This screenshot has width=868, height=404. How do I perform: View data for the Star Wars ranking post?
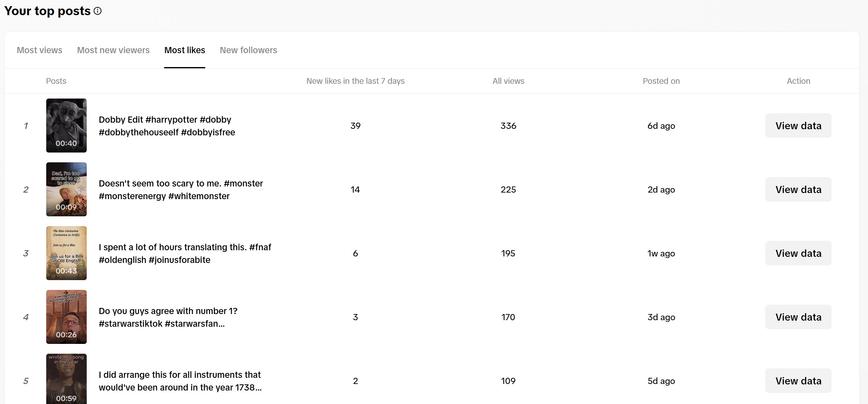pos(798,317)
